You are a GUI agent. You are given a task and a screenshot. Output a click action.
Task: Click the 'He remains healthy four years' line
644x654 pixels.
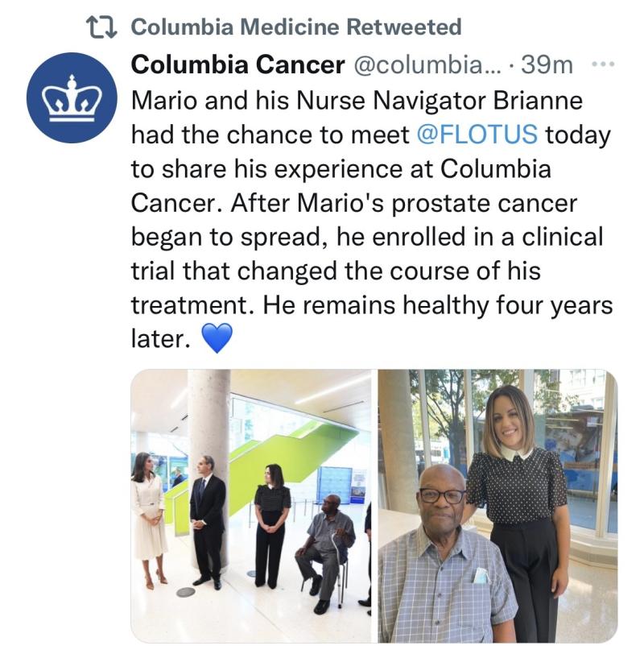pyautogui.click(x=438, y=305)
